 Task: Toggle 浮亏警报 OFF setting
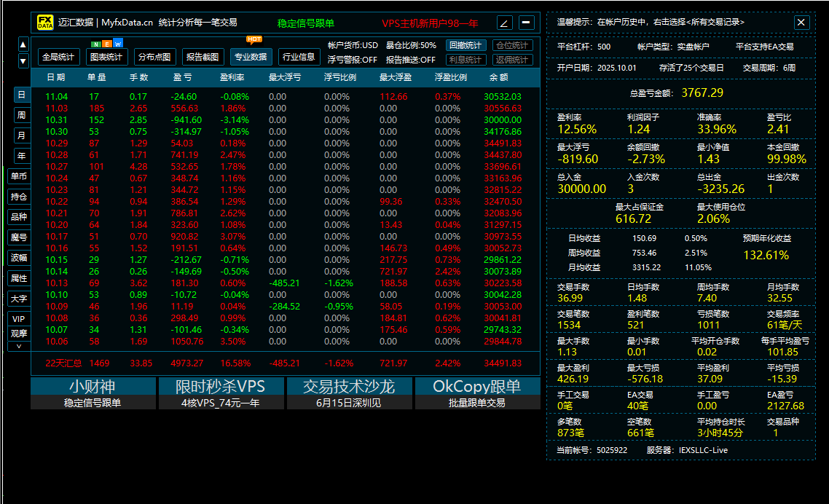point(352,60)
